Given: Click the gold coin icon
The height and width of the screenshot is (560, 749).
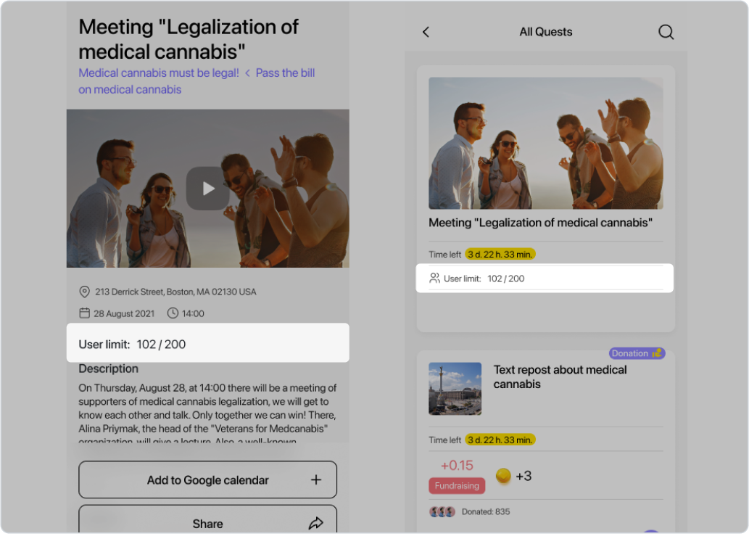Looking at the screenshot, I should pos(503,476).
